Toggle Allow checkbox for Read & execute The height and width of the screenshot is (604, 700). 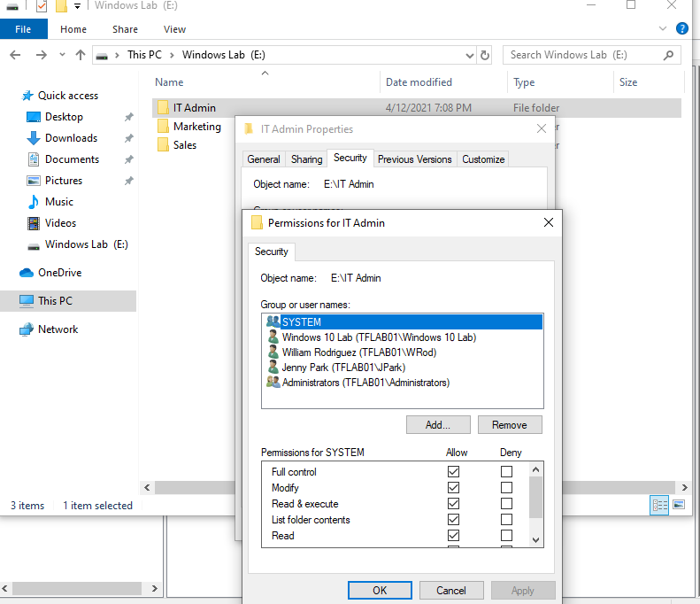[x=454, y=504]
